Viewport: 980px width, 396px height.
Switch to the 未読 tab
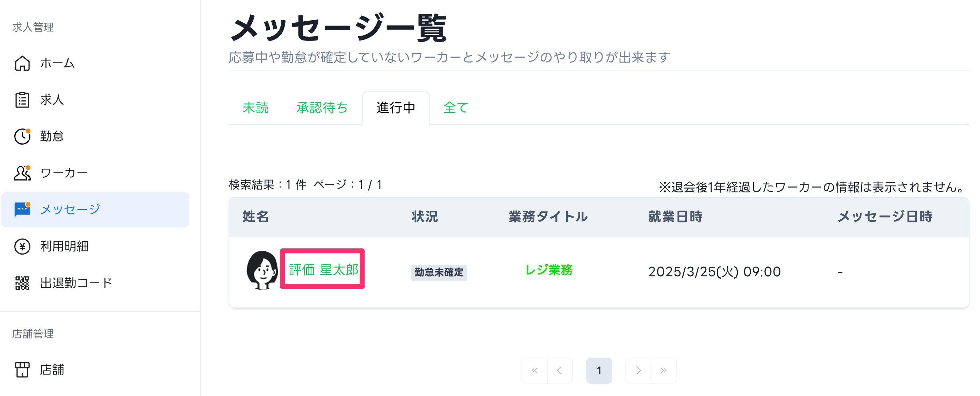[x=255, y=108]
